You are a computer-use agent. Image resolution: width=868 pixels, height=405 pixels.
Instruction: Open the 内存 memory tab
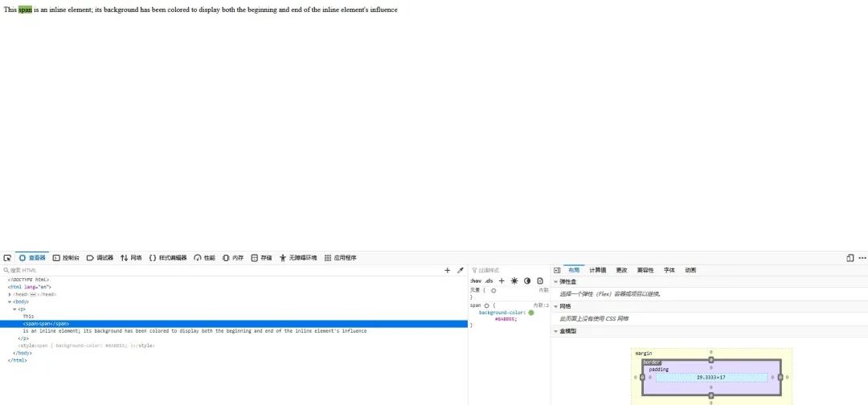pyautogui.click(x=233, y=258)
